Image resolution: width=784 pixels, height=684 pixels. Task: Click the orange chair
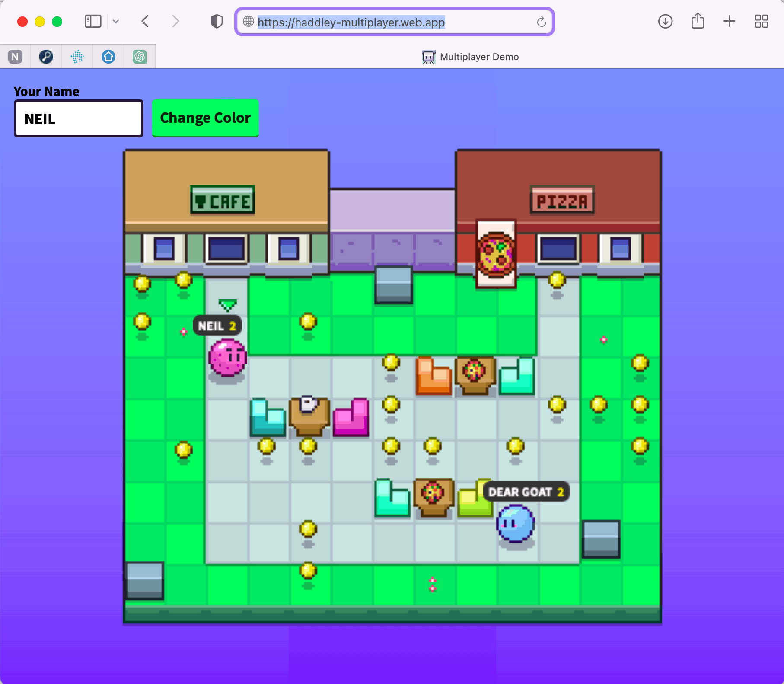[x=433, y=376]
